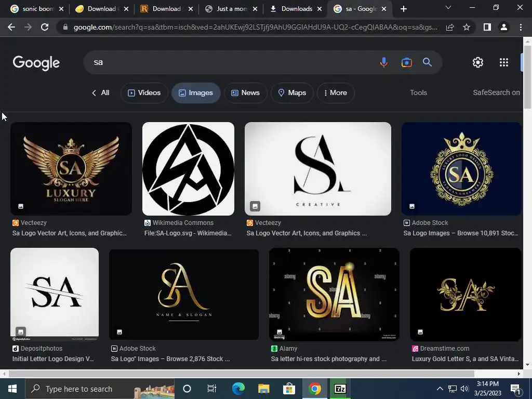The image size is (532, 399).
Task: Open the SA Creative logo image
Action: tap(318, 169)
